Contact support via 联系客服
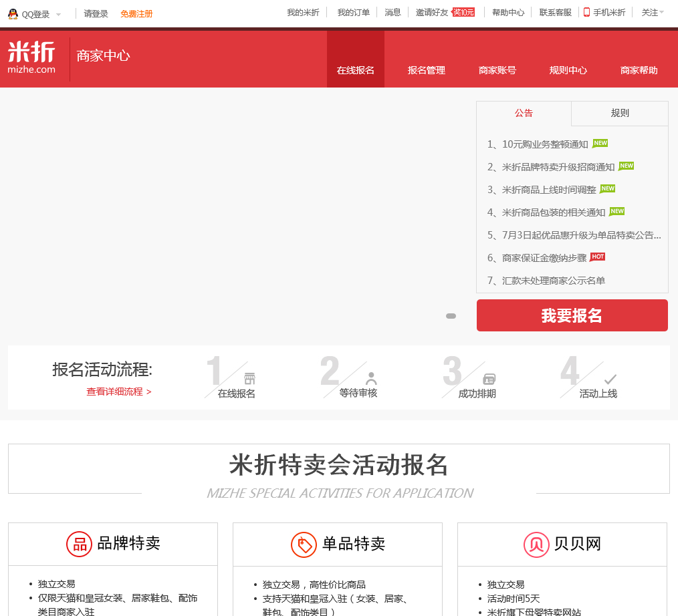Screen dimensions: 678x616 point(555,13)
